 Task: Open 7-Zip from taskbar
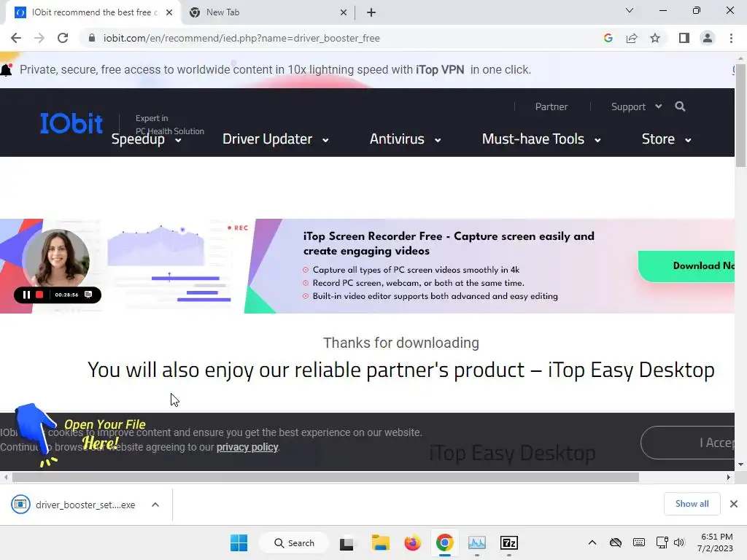pyautogui.click(x=508, y=542)
